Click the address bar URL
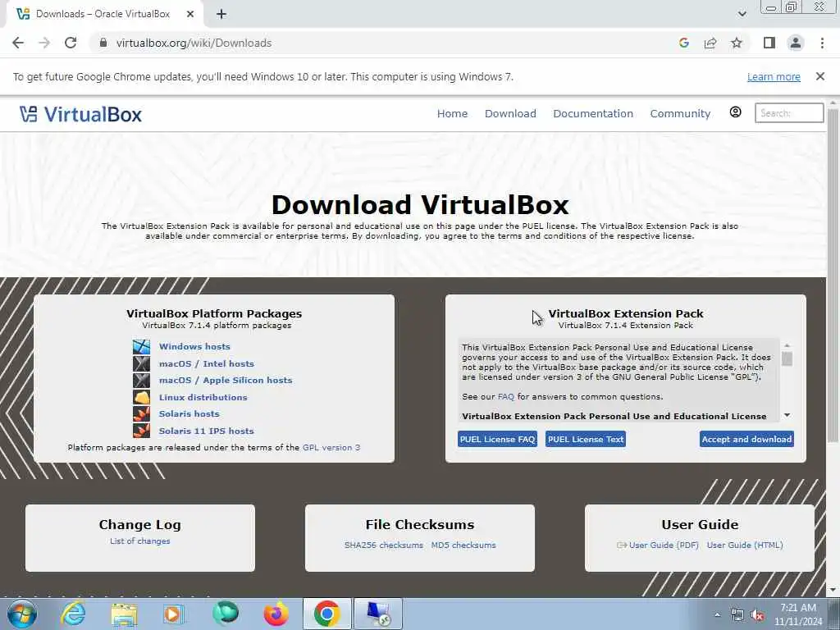840x630 pixels. [x=194, y=43]
